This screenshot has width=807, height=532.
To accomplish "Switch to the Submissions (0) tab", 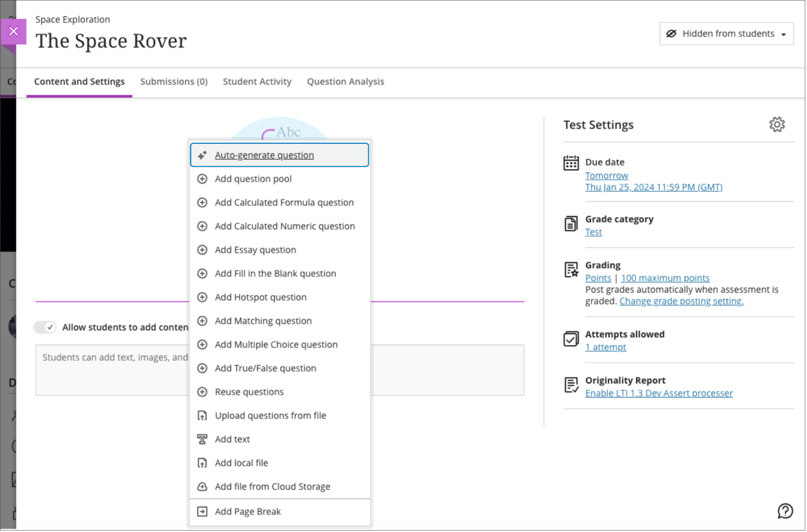I will (174, 81).
